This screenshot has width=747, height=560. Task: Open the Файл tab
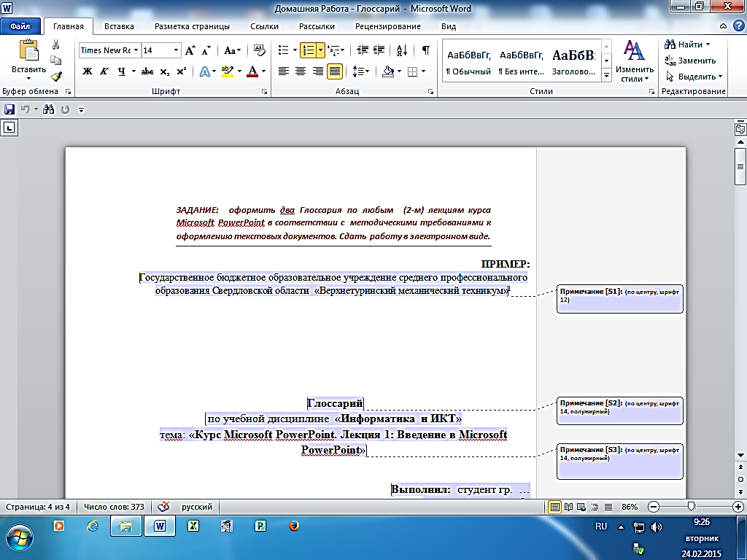click(20, 26)
